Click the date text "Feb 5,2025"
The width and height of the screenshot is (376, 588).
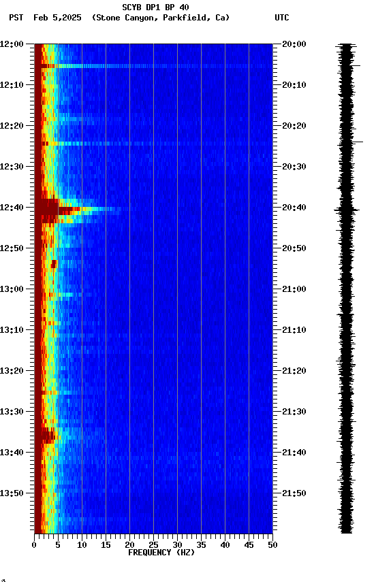tap(57, 18)
